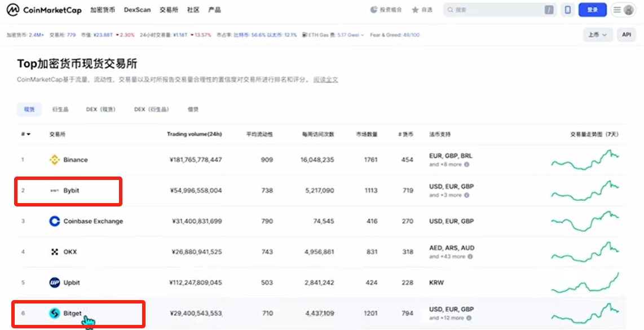Expand the ETH Gas 5.17 Gwei dropdown

[350, 35]
